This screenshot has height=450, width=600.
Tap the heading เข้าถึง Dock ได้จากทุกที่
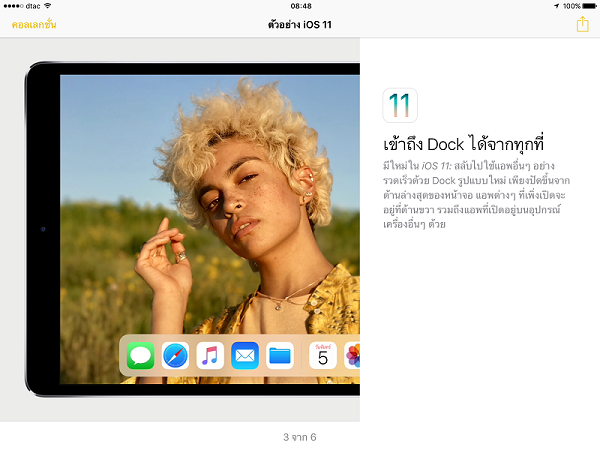click(463, 144)
